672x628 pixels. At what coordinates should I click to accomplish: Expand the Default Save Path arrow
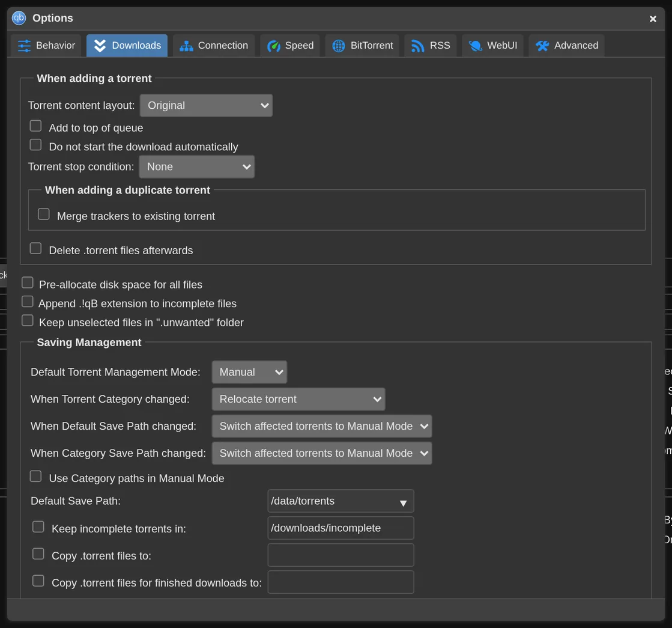[403, 503]
